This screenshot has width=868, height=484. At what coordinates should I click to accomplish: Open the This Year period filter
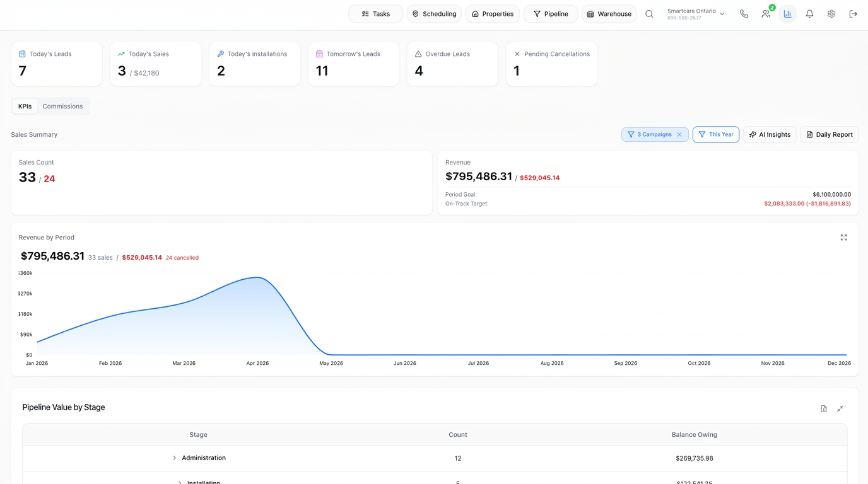716,135
